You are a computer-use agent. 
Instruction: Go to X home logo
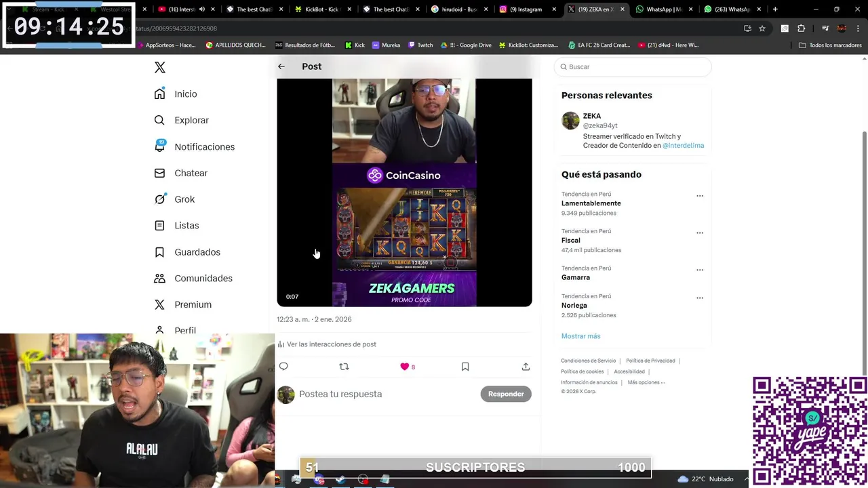pyautogui.click(x=160, y=68)
